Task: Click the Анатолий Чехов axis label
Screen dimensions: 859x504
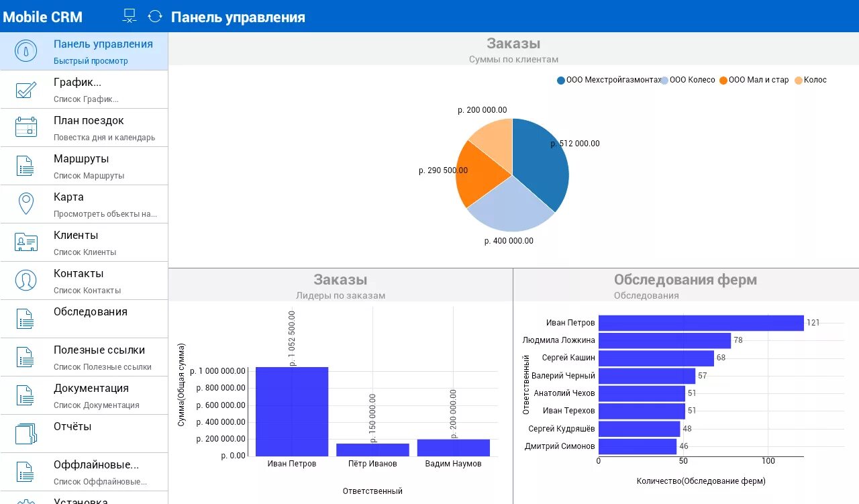Action: click(564, 393)
